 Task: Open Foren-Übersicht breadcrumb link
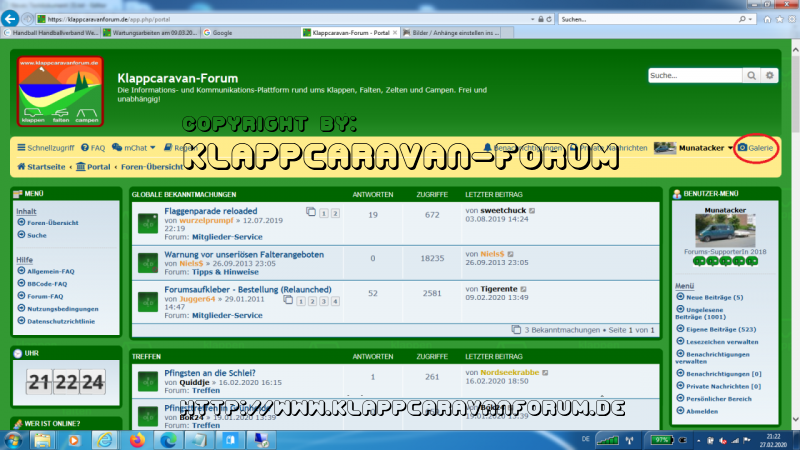pos(152,167)
